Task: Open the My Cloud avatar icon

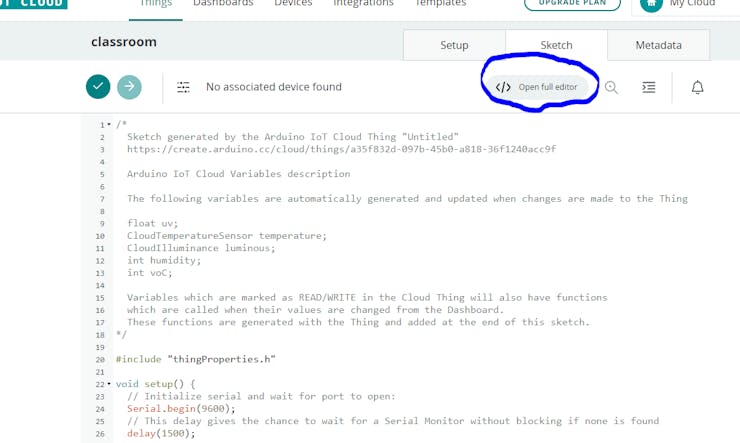Action: (651, 4)
